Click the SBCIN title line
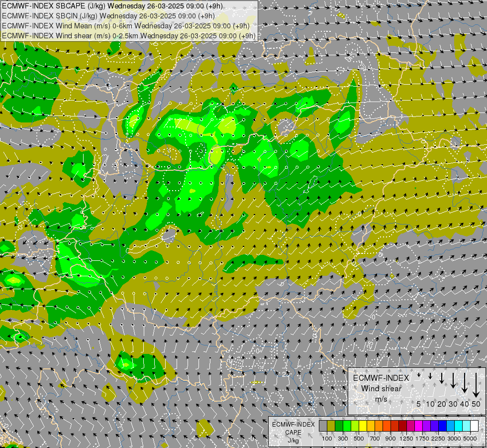The height and width of the screenshot is (448, 487). point(108,16)
